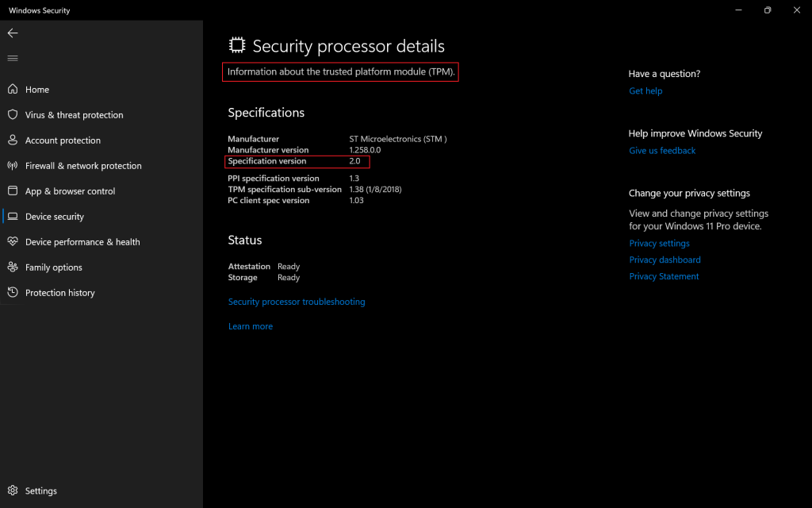
Task: Open the Privacy dashboard link
Action: point(665,260)
